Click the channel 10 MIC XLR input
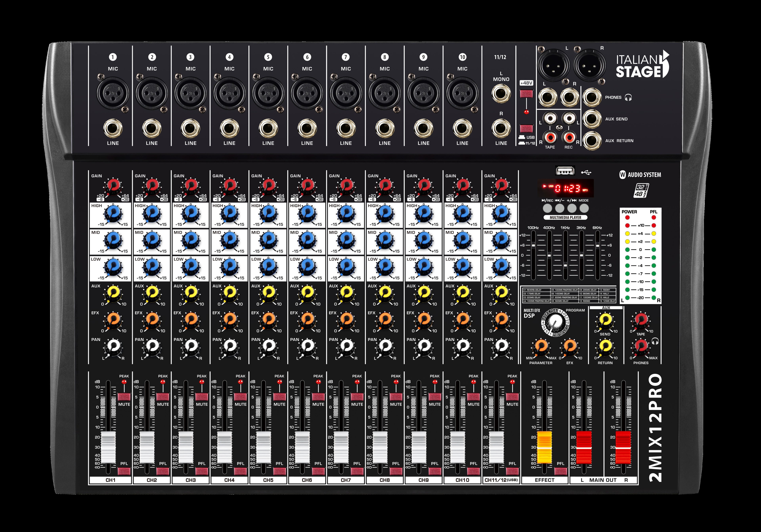This screenshot has width=761, height=532. pos(462,94)
